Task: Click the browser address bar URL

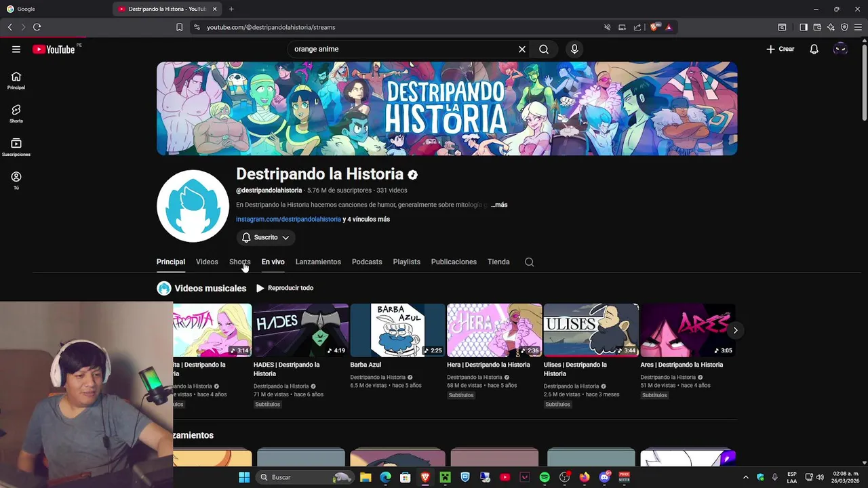Action: coord(271,27)
